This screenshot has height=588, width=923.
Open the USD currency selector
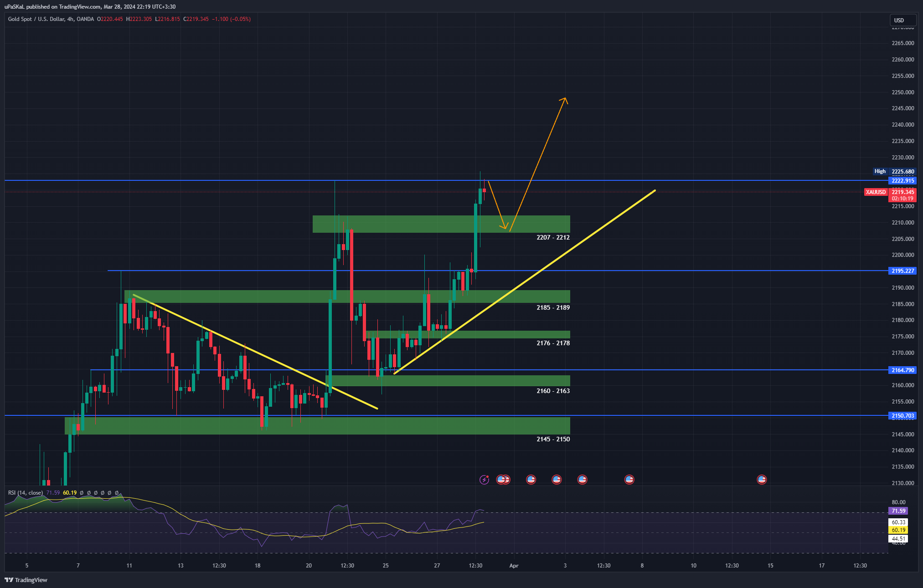coord(902,20)
